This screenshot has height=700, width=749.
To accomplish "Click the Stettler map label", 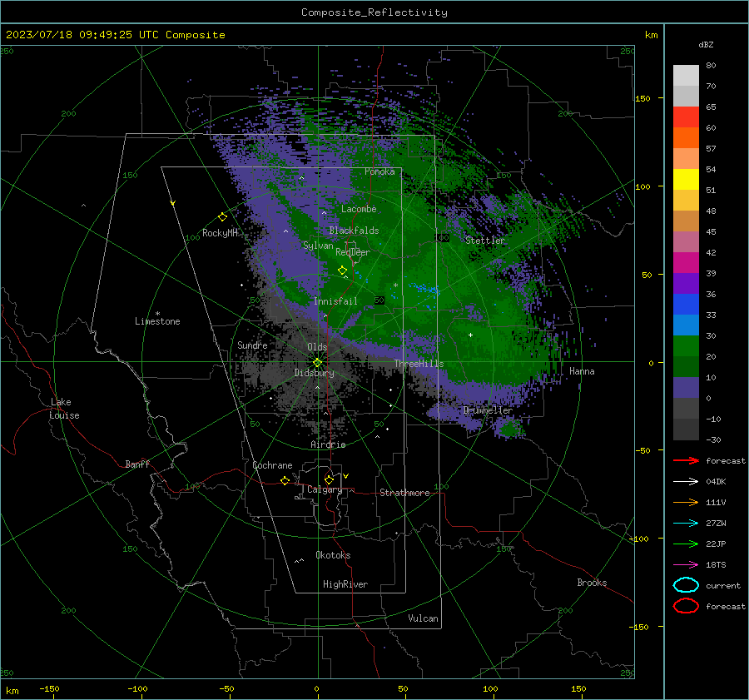I will [485, 241].
